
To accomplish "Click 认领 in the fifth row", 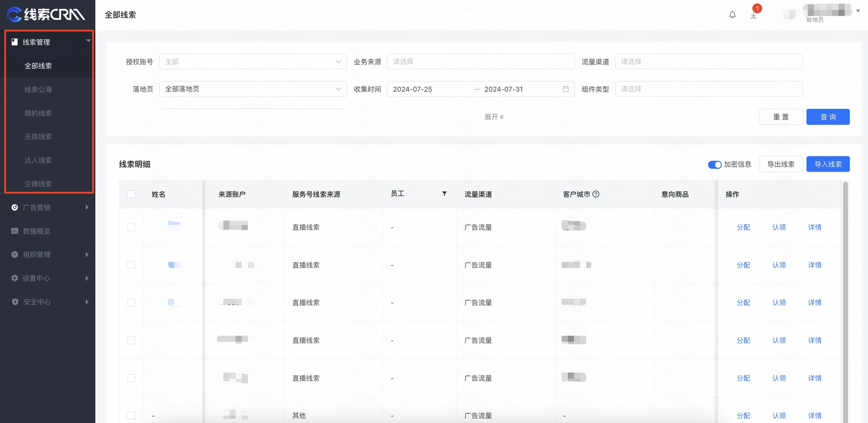I will click(x=779, y=378).
